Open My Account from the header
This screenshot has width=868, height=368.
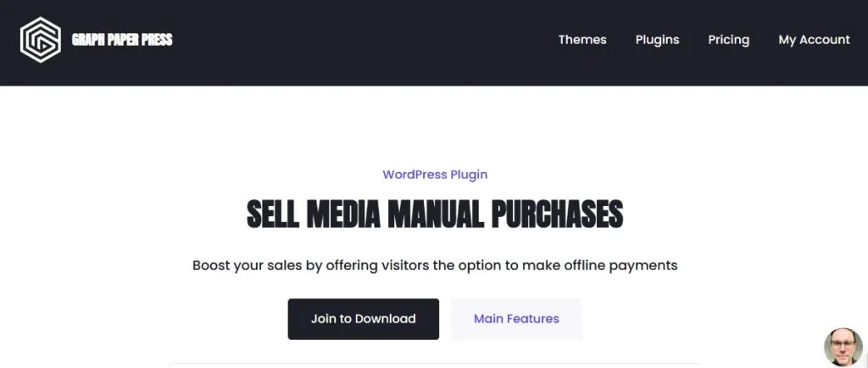[x=814, y=40]
